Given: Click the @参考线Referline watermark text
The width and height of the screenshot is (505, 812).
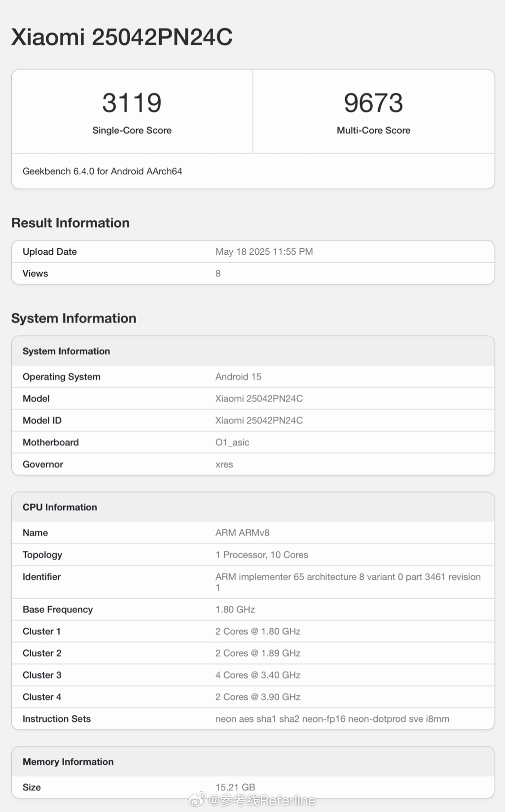Looking at the screenshot, I should (262, 800).
